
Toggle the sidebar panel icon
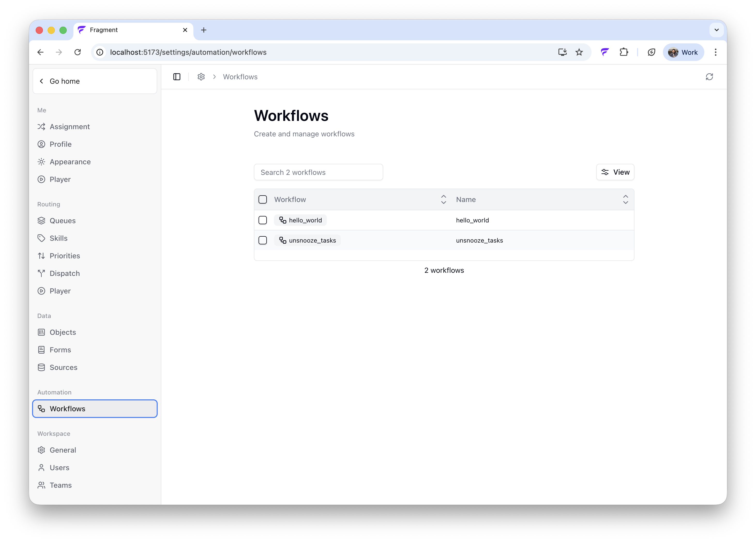point(177,77)
